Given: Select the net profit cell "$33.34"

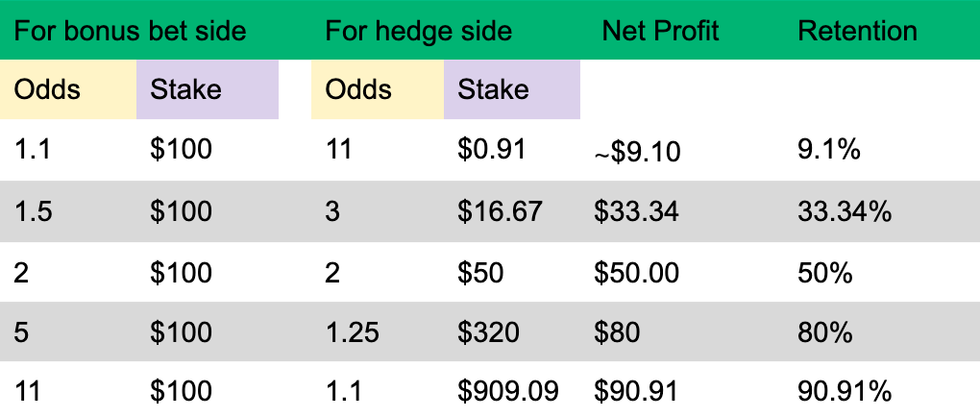Looking at the screenshot, I should 636,211.
